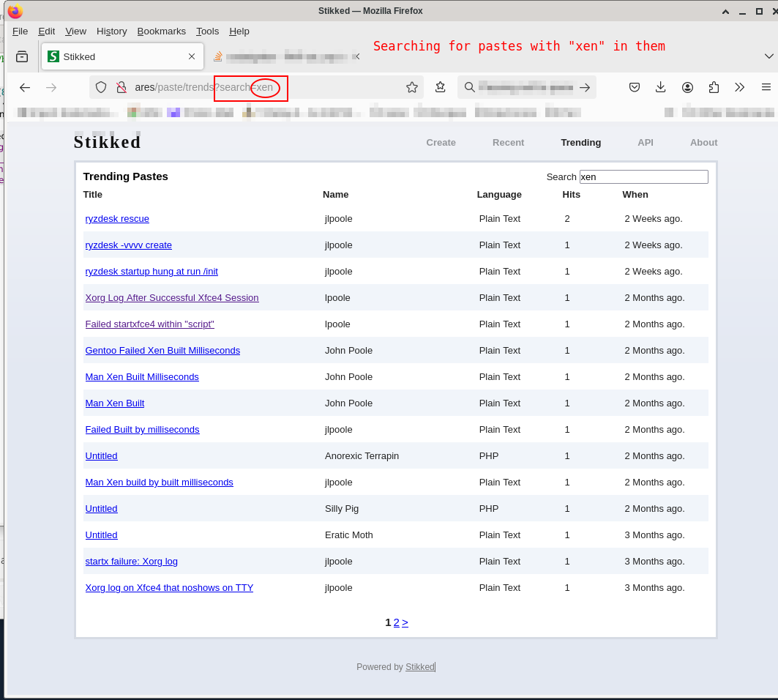Click the "Title" column header
This screenshot has width=778, height=700.
tap(93, 195)
